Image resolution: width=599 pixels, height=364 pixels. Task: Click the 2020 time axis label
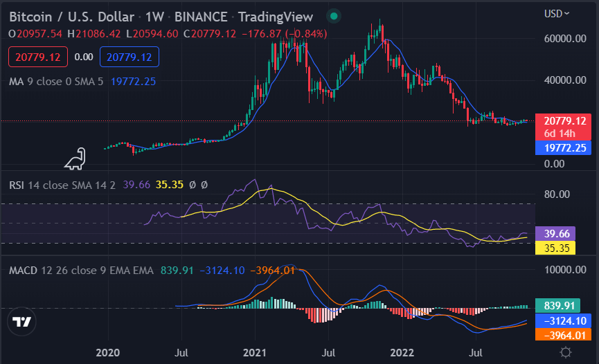coord(108,352)
